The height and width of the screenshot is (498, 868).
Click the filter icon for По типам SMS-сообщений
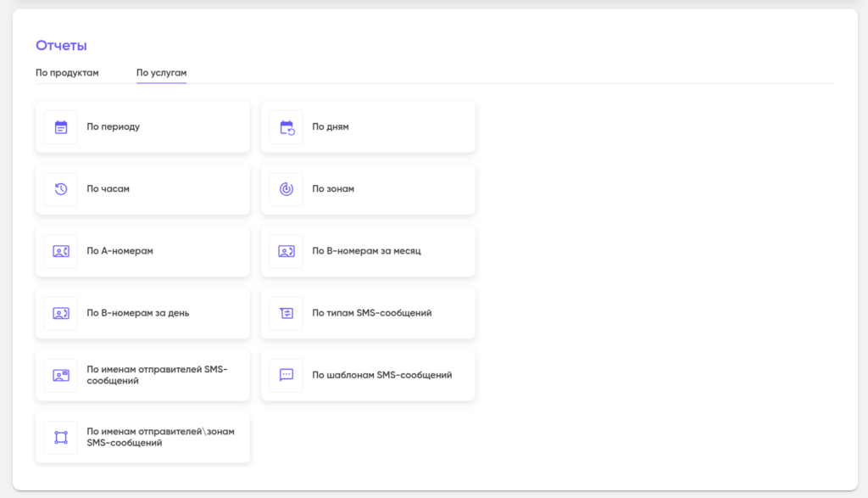pyautogui.click(x=287, y=313)
